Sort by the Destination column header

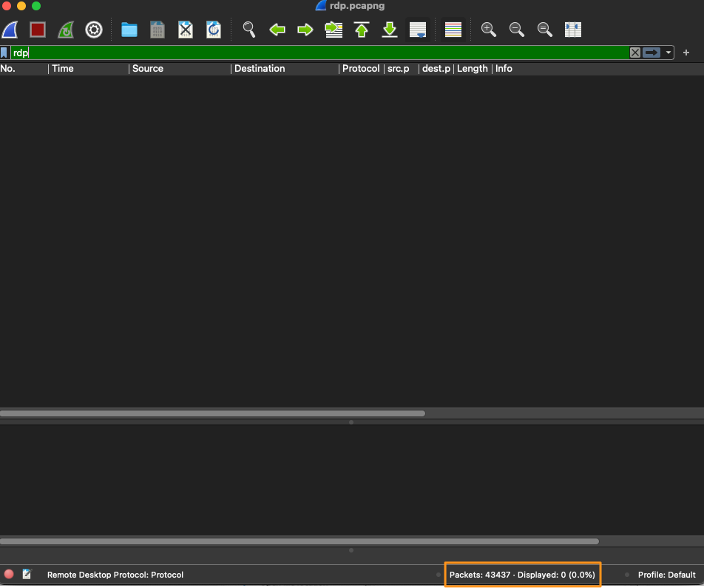(x=260, y=69)
